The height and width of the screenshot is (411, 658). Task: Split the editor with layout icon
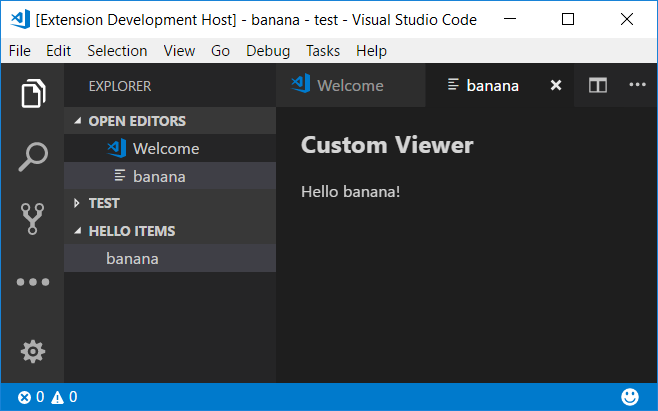click(598, 86)
